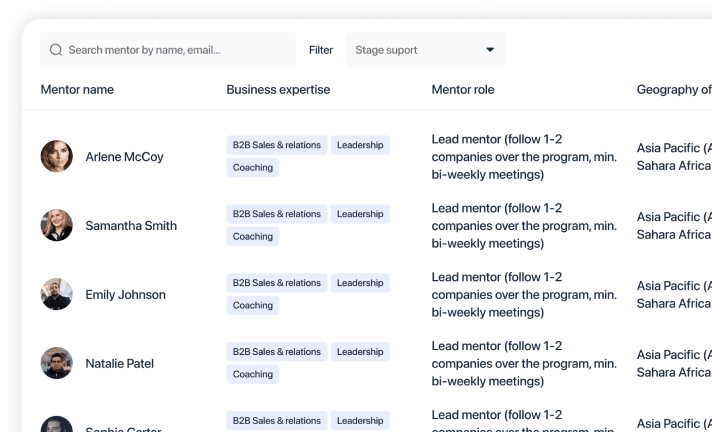Click the Filter label

321,50
